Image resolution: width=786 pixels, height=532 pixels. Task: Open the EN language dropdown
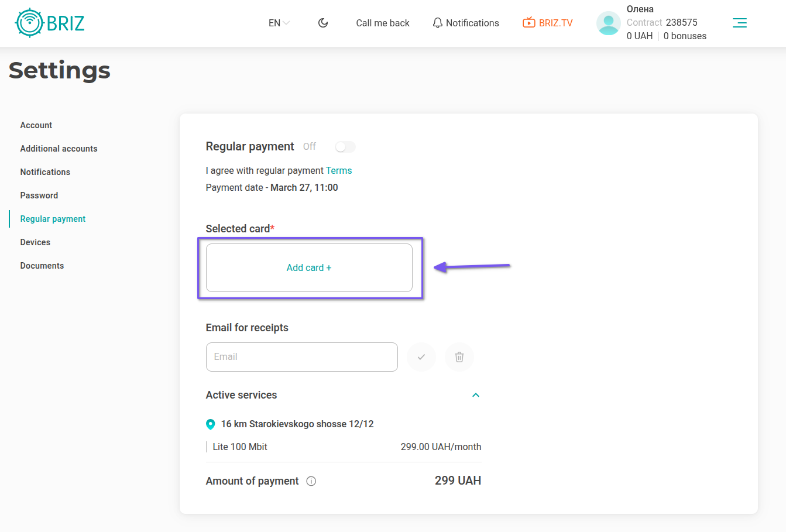pos(279,23)
